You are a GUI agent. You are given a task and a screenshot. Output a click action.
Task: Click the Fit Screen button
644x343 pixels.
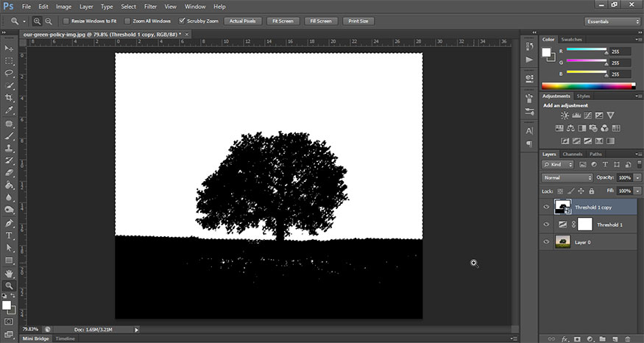(283, 21)
